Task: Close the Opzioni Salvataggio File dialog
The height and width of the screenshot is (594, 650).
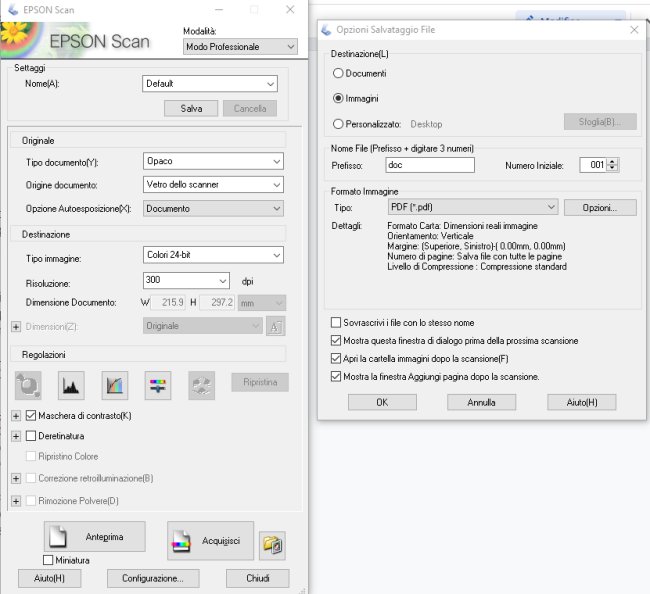Action: click(634, 30)
